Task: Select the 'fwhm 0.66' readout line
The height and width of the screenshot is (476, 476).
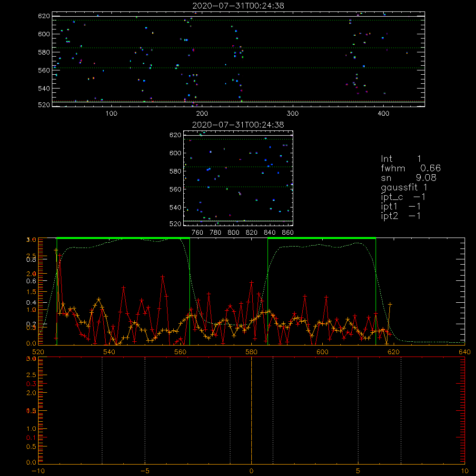Action: coord(411,168)
